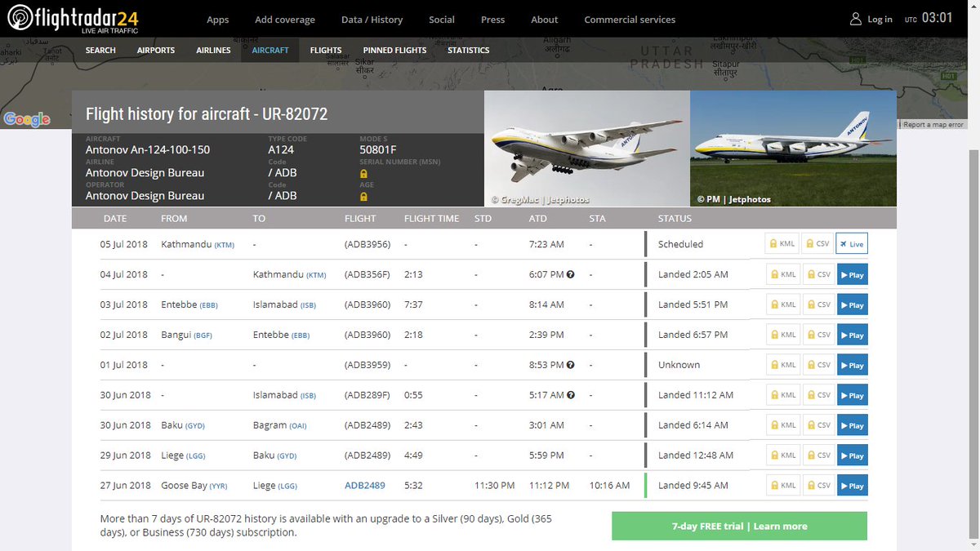Watch ADB3956 flight Live
The height and width of the screenshot is (551, 980).
[851, 244]
